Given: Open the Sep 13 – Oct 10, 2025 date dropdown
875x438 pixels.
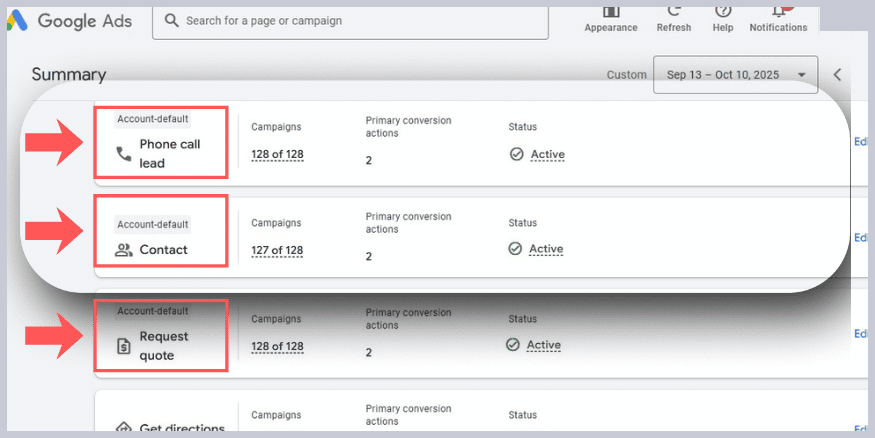Looking at the screenshot, I should (735, 75).
